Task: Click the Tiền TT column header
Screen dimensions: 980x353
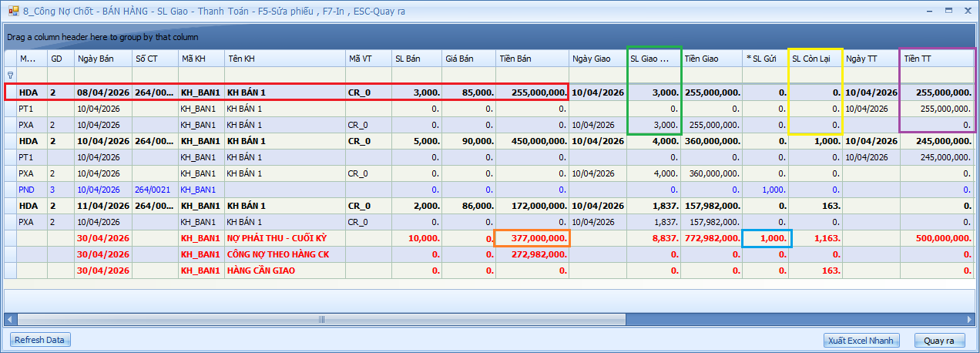Action: coord(937,59)
